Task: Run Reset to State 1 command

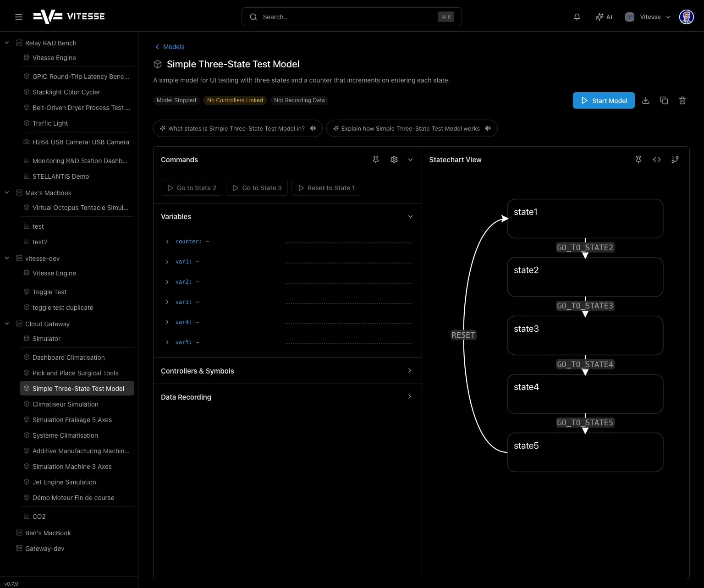Action: click(326, 188)
